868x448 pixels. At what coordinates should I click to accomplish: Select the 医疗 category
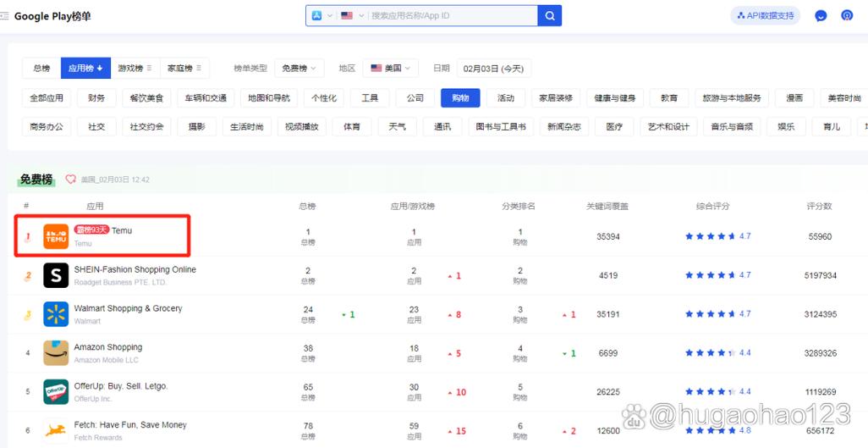[614, 127]
